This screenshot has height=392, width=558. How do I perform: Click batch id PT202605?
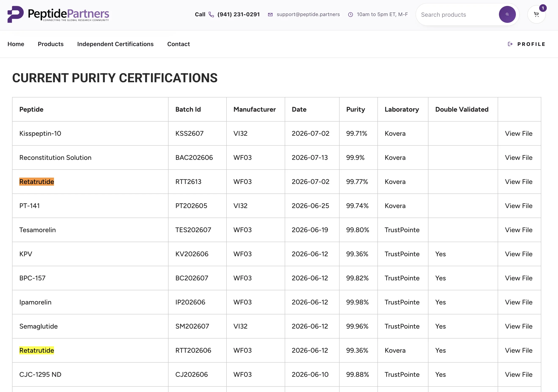(x=191, y=206)
